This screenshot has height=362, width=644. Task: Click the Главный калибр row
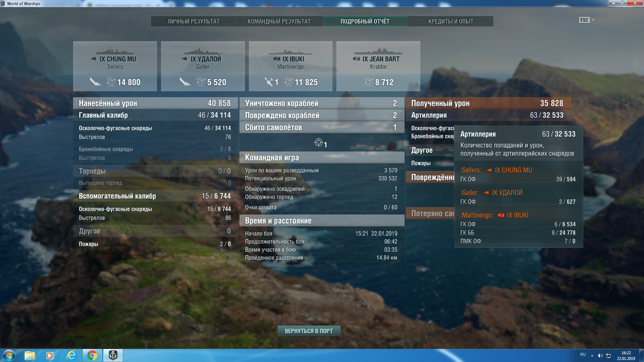click(155, 115)
